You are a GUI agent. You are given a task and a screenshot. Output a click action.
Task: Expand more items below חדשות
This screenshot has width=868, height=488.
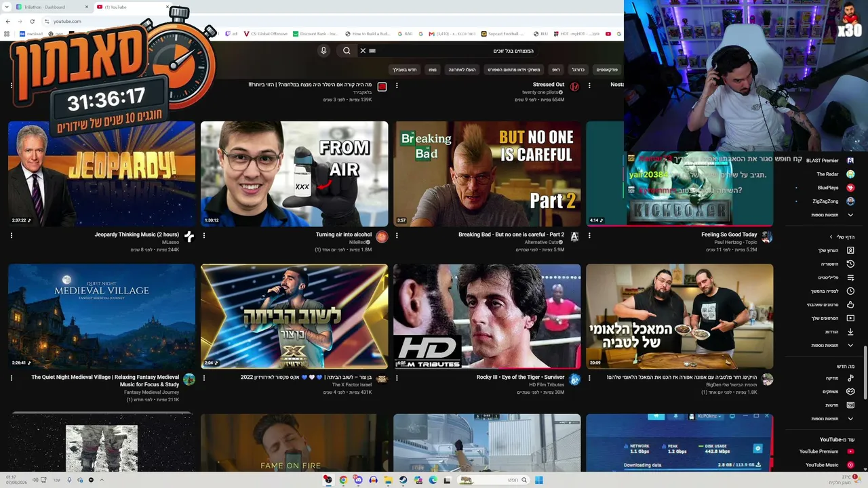(850, 418)
